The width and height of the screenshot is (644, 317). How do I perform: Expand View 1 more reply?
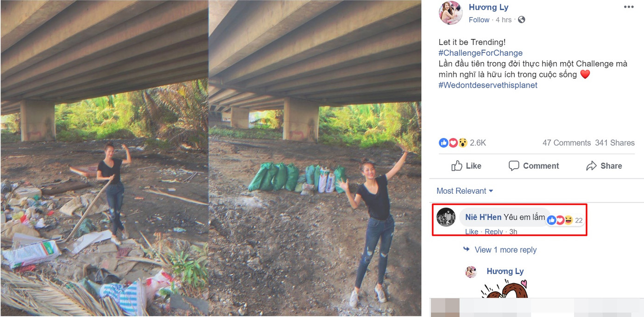click(x=505, y=250)
